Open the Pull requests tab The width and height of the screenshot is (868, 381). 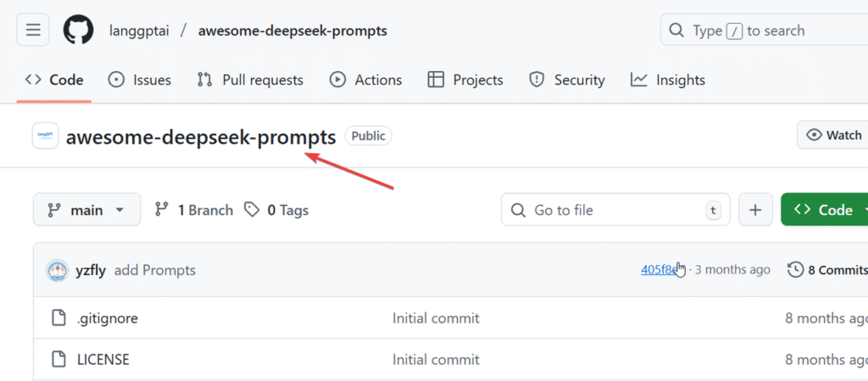coord(250,80)
